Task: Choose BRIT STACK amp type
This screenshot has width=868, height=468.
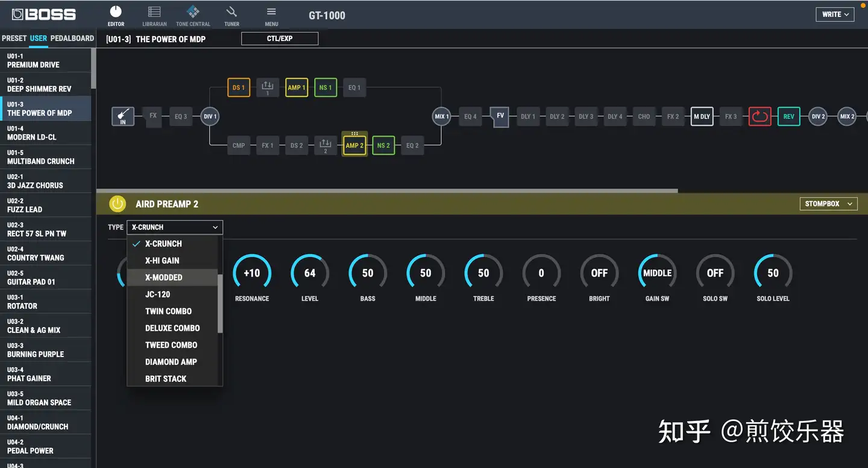Action: coord(172,379)
